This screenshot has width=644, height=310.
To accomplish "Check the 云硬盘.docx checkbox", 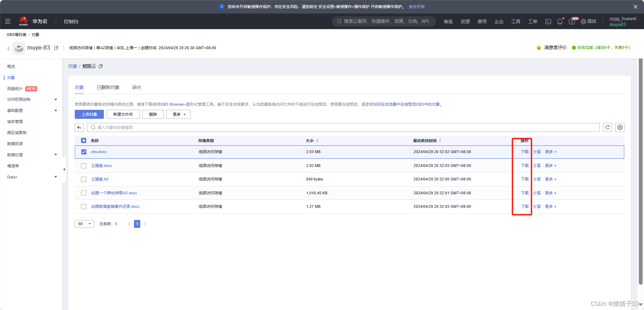I will pyautogui.click(x=83, y=166).
